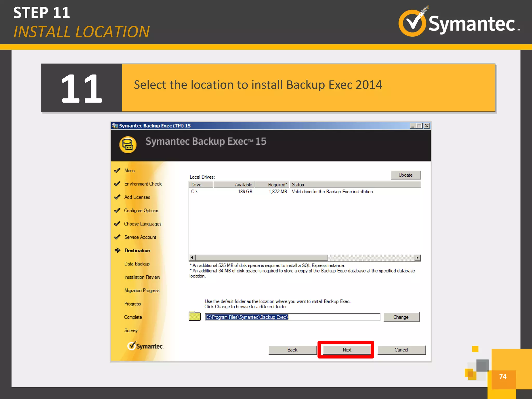Click the checkmark beside Service Account

[x=117, y=237]
